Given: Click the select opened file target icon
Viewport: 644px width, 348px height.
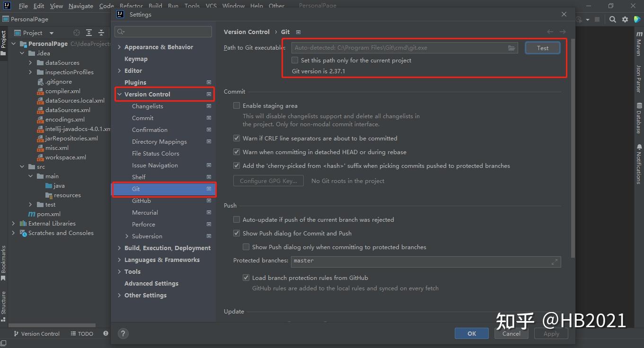Looking at the screenshot, I should (x=77, y=33).
